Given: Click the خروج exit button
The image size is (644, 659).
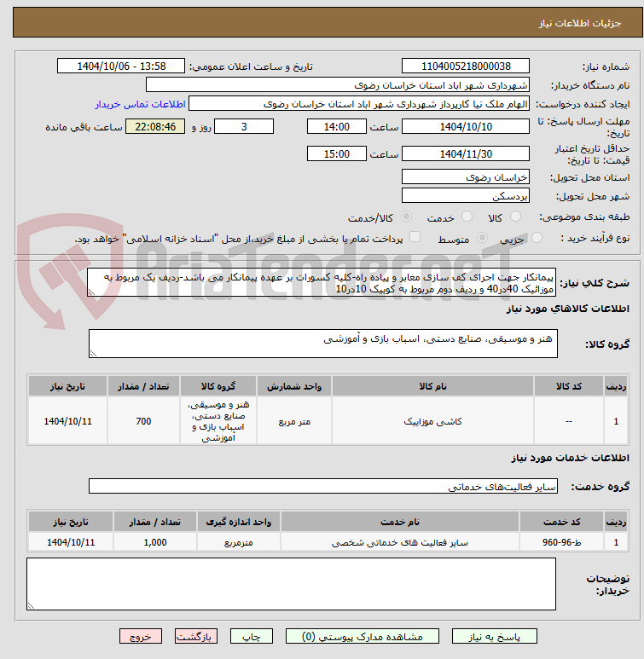Looking at the screenshot, I should (x=141, y=636).
